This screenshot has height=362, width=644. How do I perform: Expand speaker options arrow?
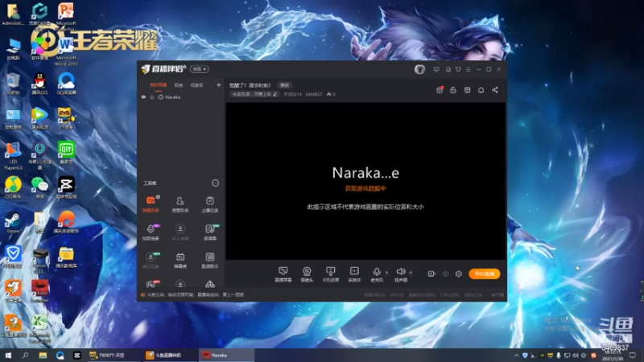[411, 272]
